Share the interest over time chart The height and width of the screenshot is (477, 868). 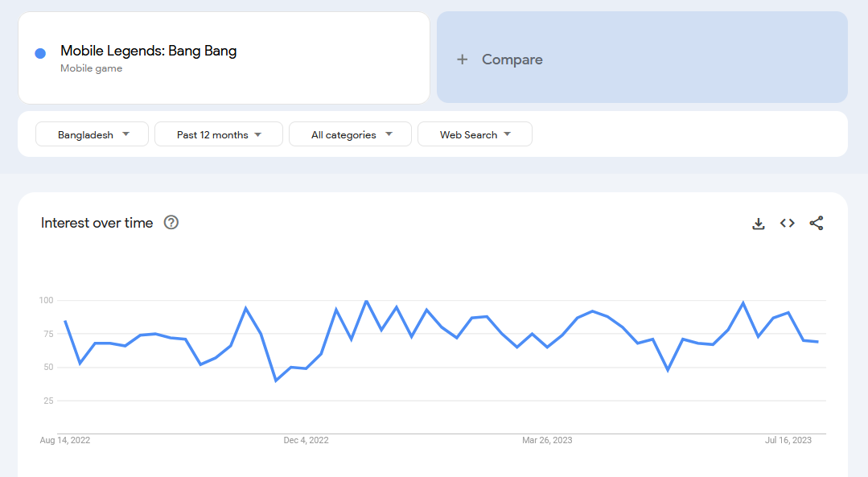click(x=817, y=224)
